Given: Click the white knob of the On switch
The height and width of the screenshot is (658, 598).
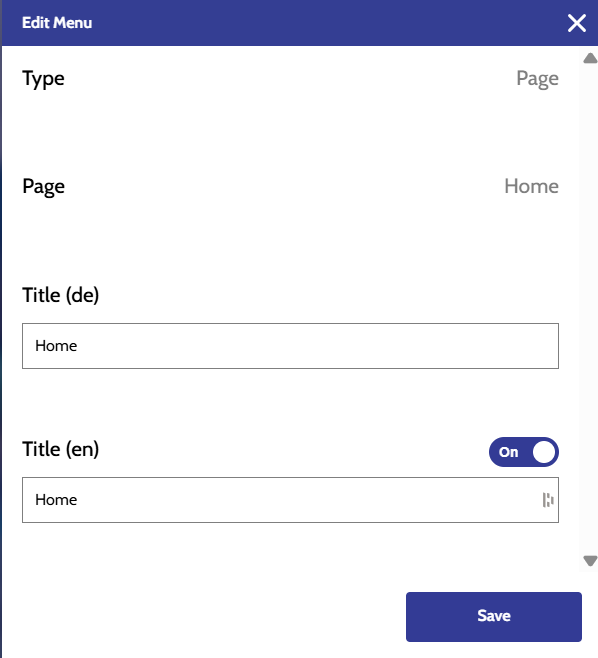Looking at the screenshot, I should point(544,452).
